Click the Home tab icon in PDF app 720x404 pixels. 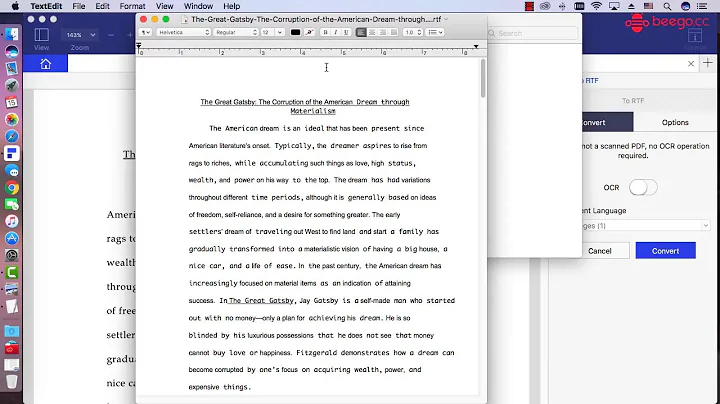coord(45,64)
